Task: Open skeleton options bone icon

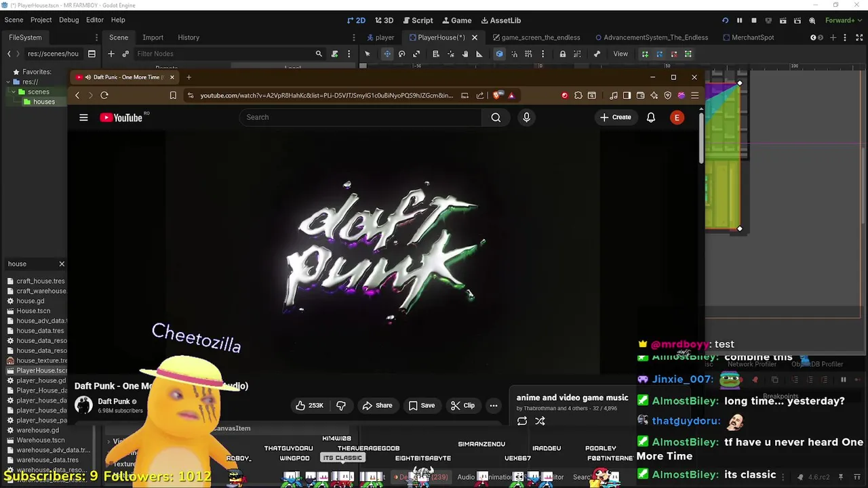Action: click(597, 54)
